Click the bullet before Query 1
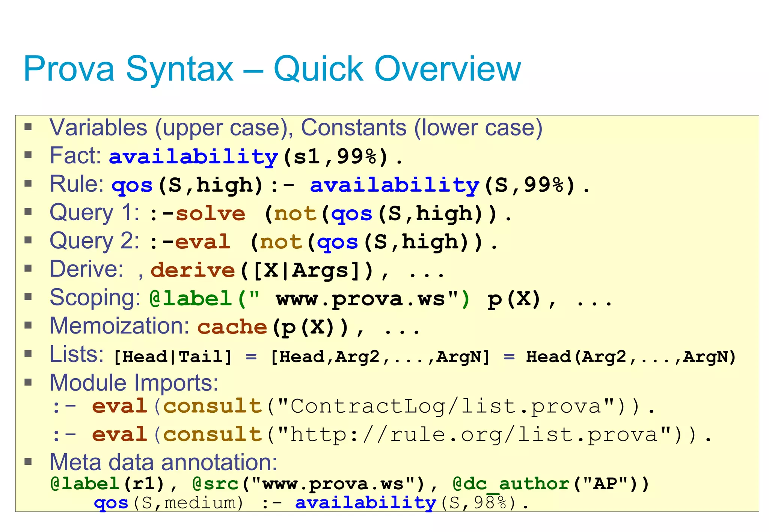Screen dimensions: 769x532 pos(28,212)
